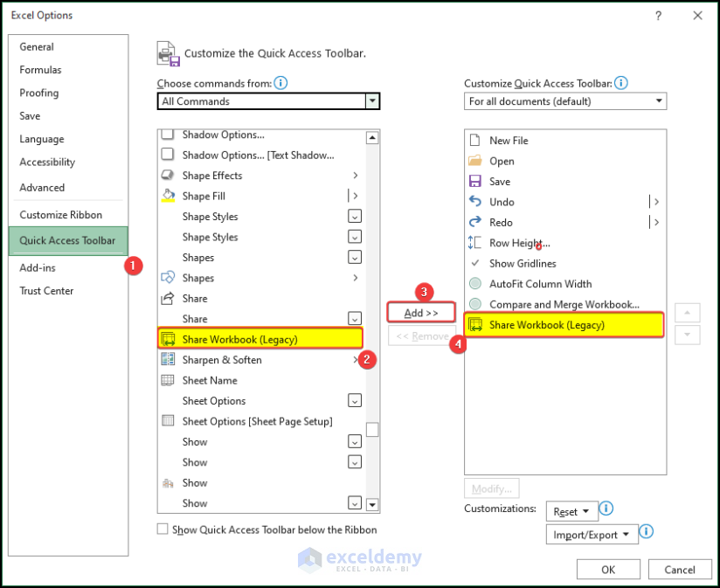The width and height of the screenshot is (720, 588).
Task: Expand the Redo split arrow
Action: point(656,222)
